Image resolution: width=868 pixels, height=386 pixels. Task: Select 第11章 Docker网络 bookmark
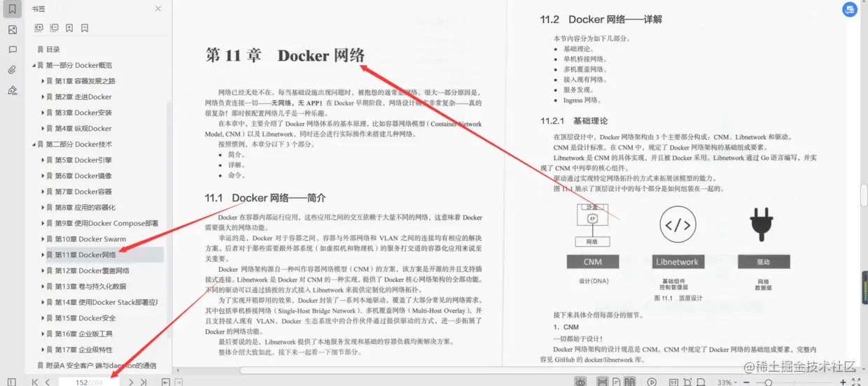tap(85, 255)
